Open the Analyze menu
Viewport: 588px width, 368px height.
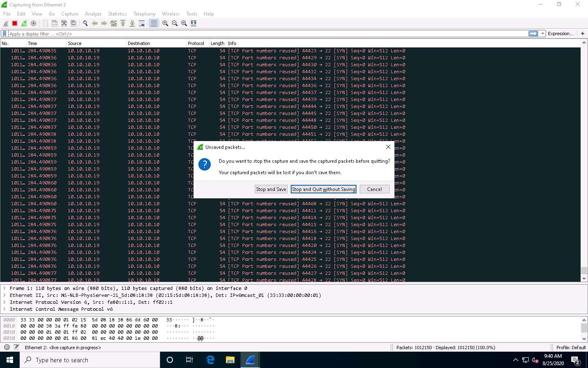coord(93,13)
